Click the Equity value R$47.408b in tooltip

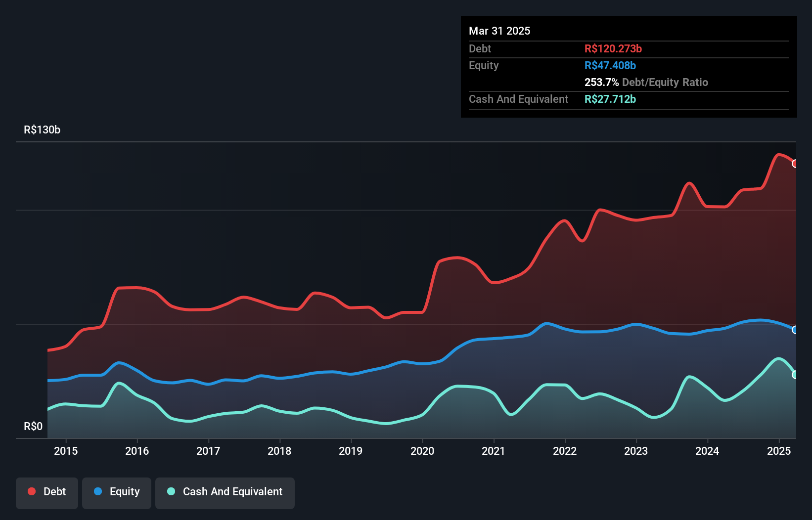[610, 65]
